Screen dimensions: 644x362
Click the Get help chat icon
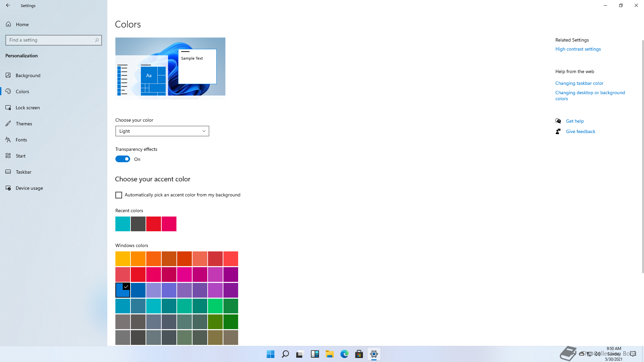point(558,121)
